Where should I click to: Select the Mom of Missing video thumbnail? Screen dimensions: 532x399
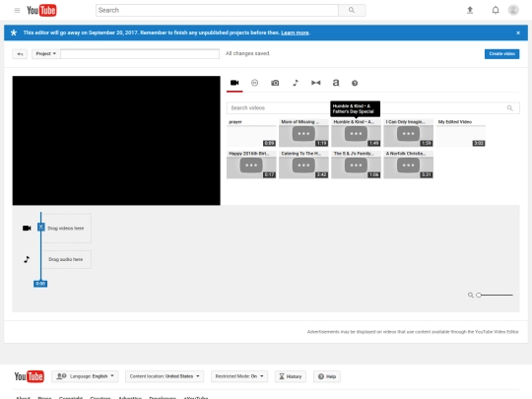coord(303,133)
